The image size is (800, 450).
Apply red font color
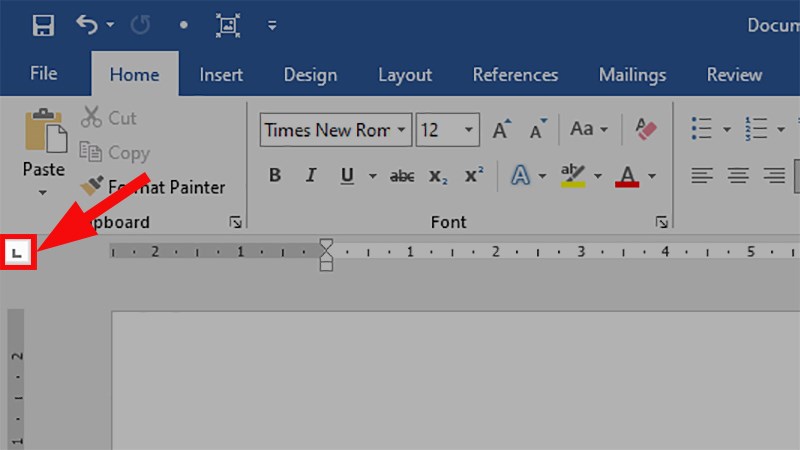[628, 177]
